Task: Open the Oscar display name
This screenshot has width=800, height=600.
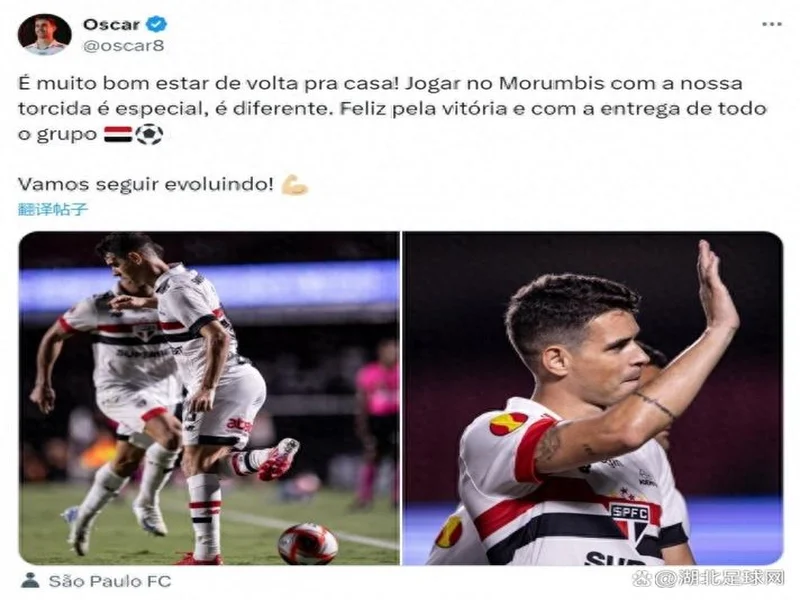Action: (x=111, y=24)
